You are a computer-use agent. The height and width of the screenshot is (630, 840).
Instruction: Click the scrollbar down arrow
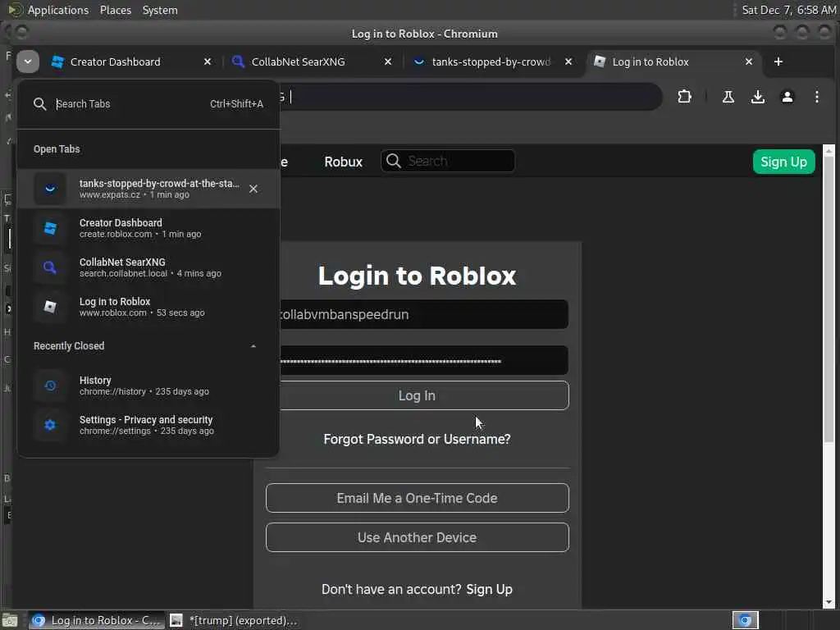[829, 602]
